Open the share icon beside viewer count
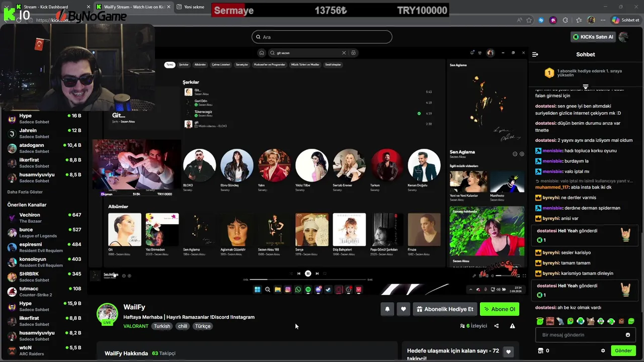Image resolution: width=644 pixels, height=362 pixels. click(497, 326)
